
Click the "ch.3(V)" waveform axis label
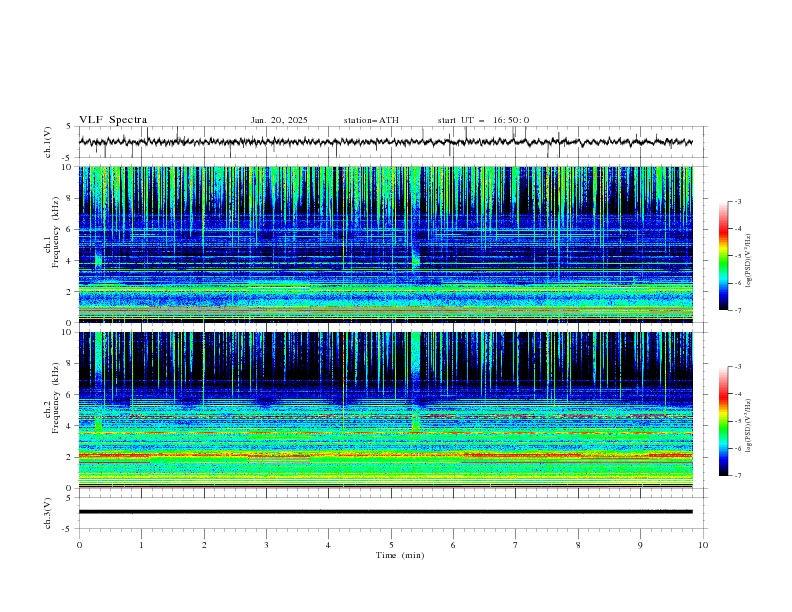tap(48, 513)
